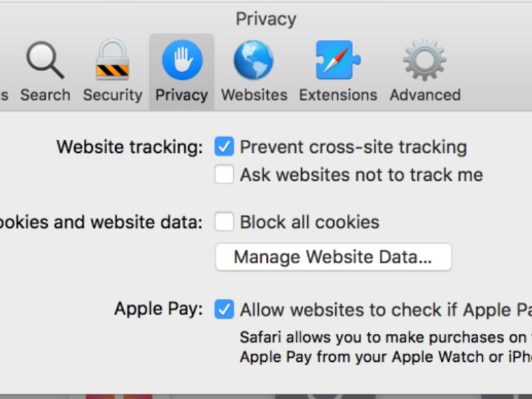The image size is (532, 399).
Task: Open the padlock Security icon
Action: [112, 59]
